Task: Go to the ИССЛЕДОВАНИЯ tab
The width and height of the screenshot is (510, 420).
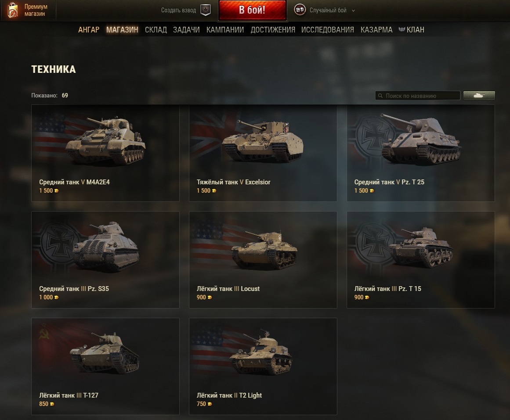Action: click(x=328, y=30)
